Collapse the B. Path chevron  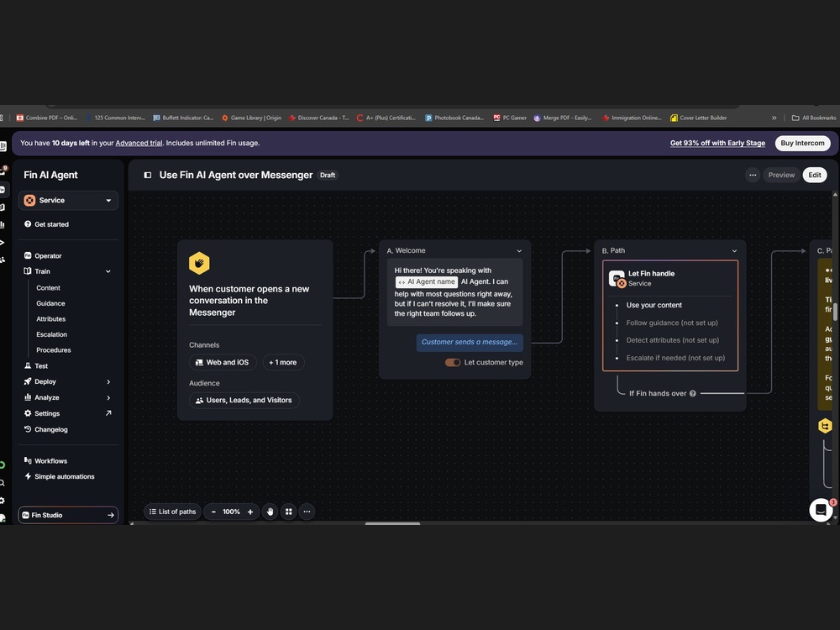point(734,250)
